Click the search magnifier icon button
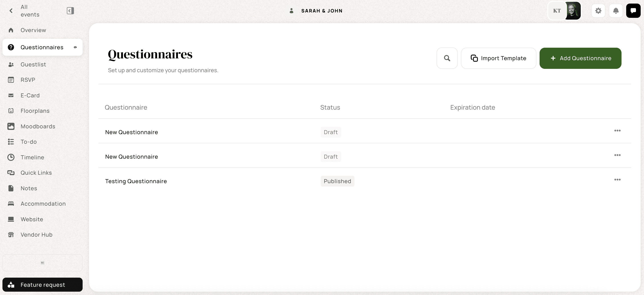Screen dimensions: 644x295 (447, 58)
